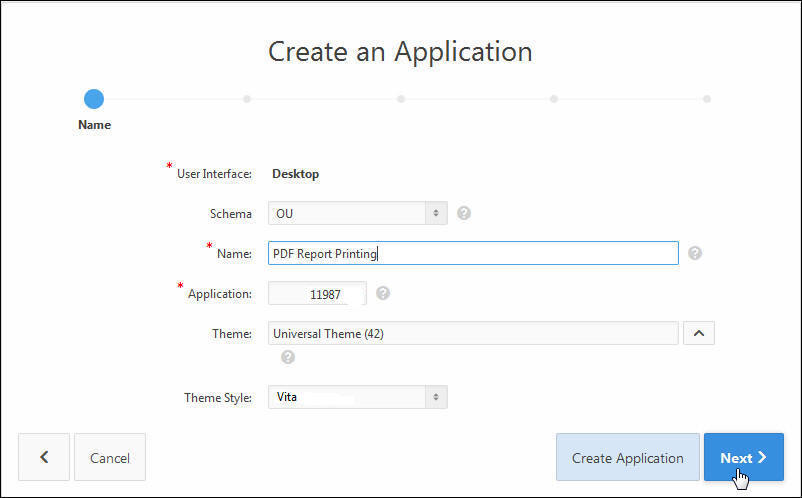
Task: Click the Next button
Action: click(743, 457)
